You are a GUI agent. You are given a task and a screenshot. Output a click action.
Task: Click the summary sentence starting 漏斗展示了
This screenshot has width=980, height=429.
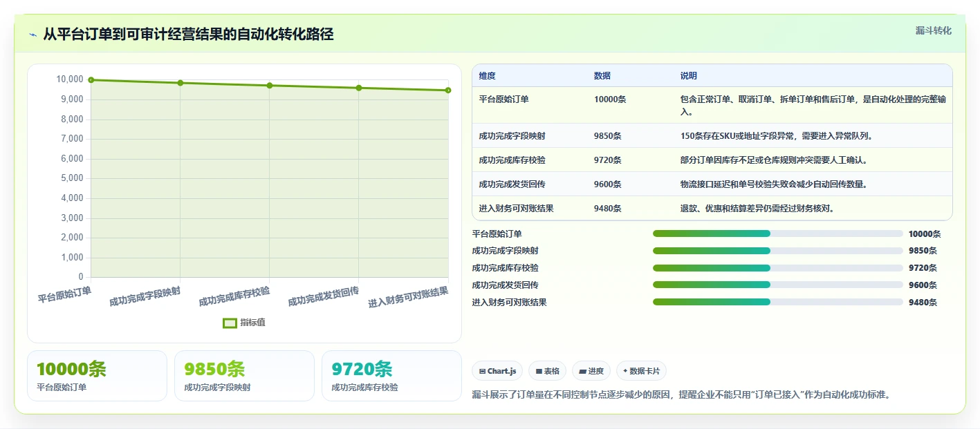[x=681, y=395]
